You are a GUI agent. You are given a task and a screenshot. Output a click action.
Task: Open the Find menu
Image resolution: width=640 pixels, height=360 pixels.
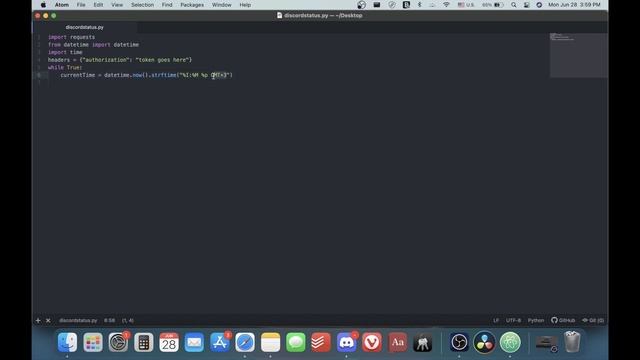[167, 5]
